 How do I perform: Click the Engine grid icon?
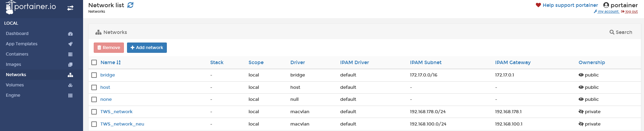[70, 95]
